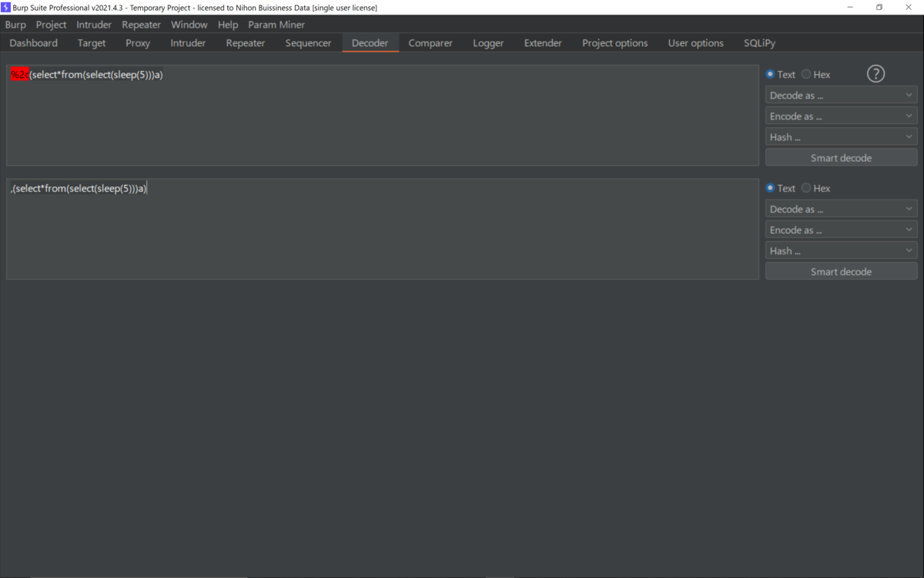Open the Window menu
The width and height of the screenshot is (924, 578).
click(189, 25)
